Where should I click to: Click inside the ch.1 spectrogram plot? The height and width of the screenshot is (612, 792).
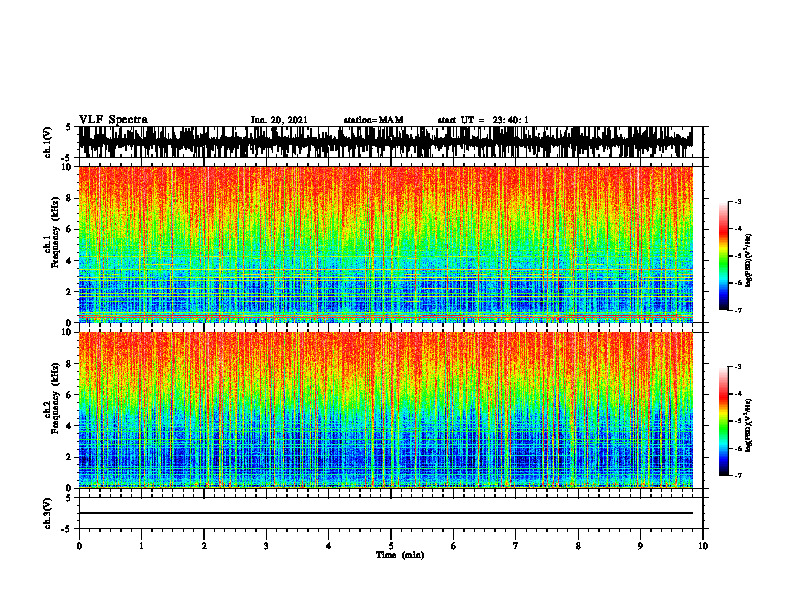[x=385, y=244]
